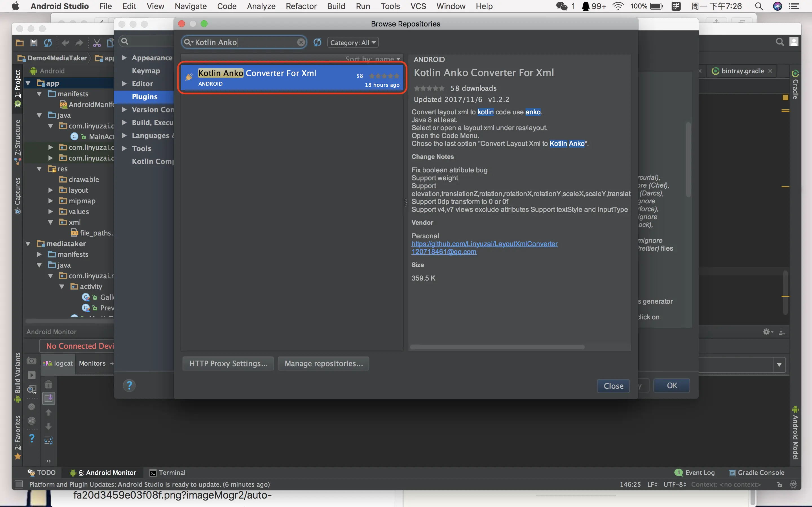Viewport: 812px width, 507px height.
Task: Collapse the mediataker module node
Action: [x=28, y=244]
